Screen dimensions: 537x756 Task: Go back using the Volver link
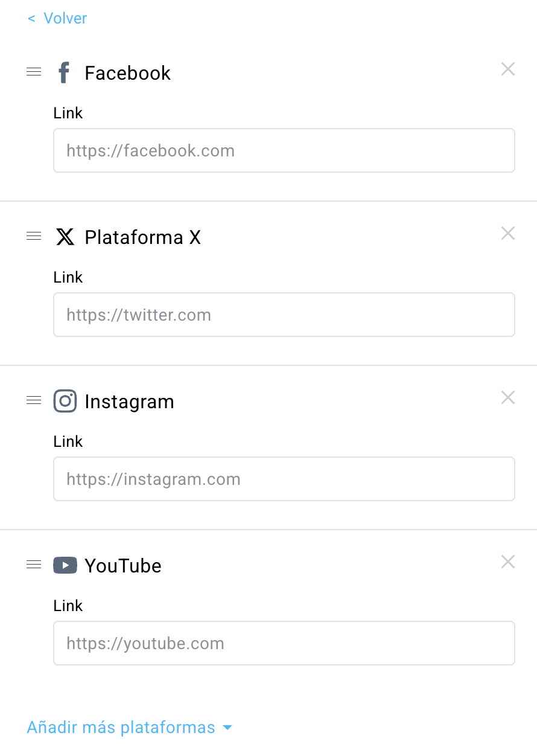[57, 18]
